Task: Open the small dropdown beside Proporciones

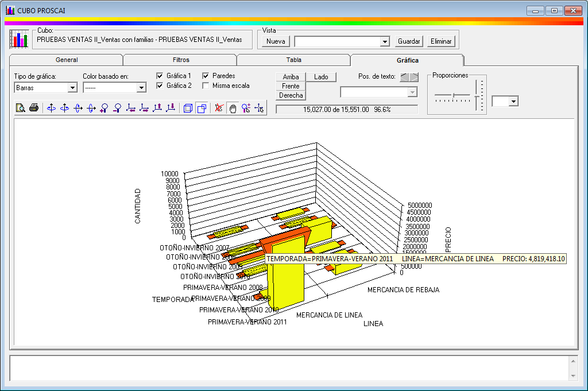Action: [x=514, y=101]
